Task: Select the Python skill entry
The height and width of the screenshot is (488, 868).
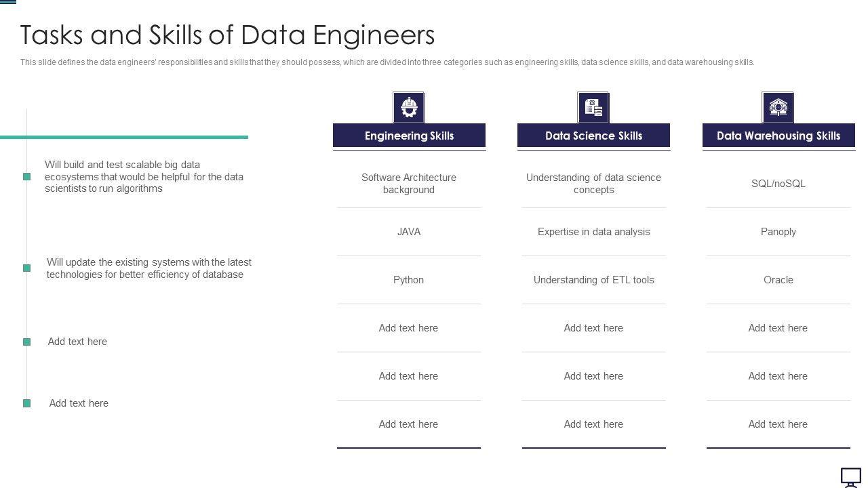Action: click(409, 280)
